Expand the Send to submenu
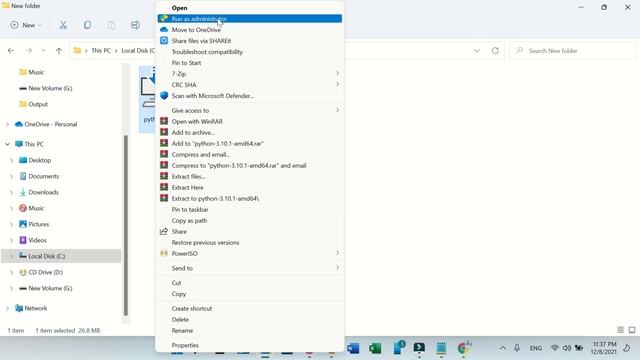Viewport: 640px width, 360px height. (250, 269)
